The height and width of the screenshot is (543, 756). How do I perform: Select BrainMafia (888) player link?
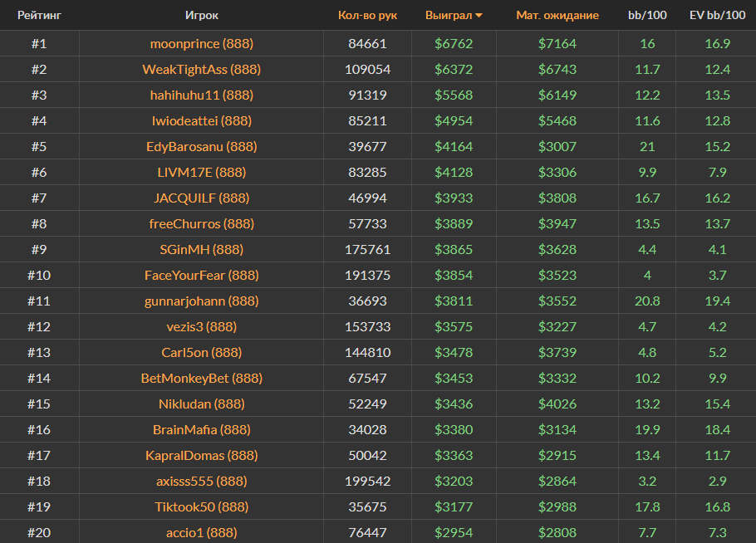click(202, 429)
